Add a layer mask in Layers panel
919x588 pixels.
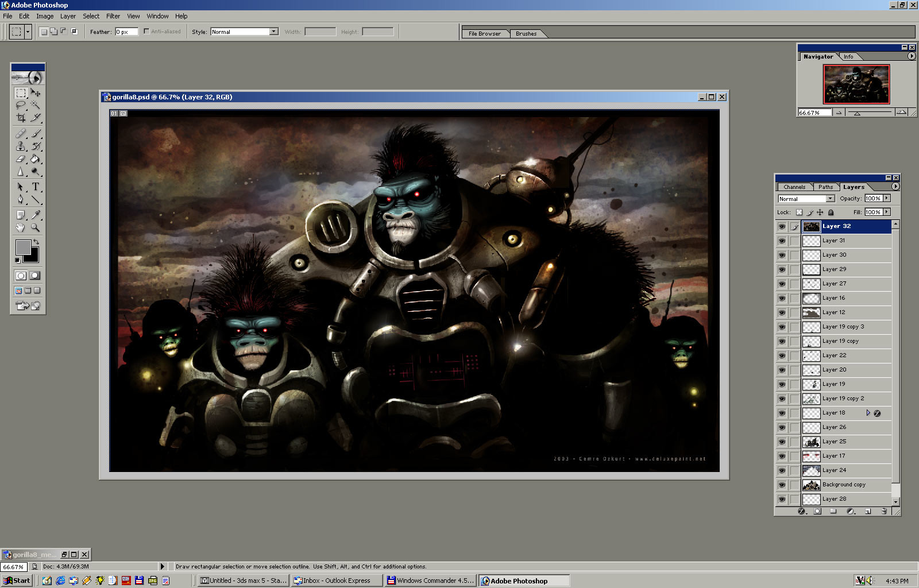click(818, 511)
